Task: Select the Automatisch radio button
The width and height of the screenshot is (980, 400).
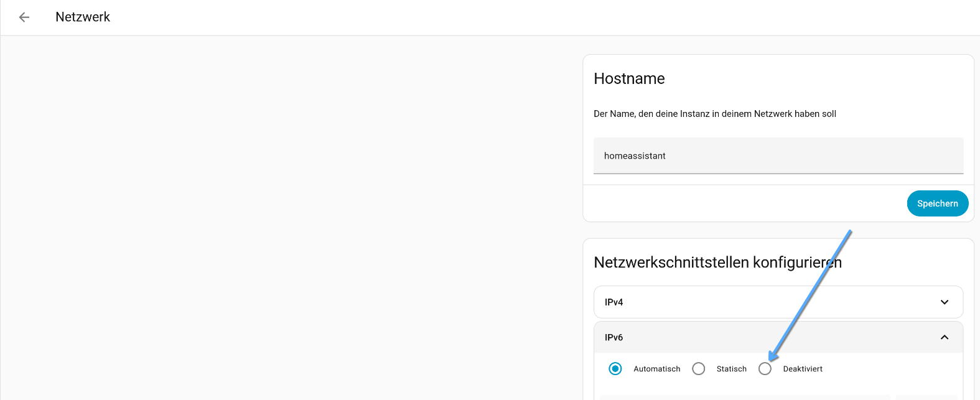Action: [615, 369]
